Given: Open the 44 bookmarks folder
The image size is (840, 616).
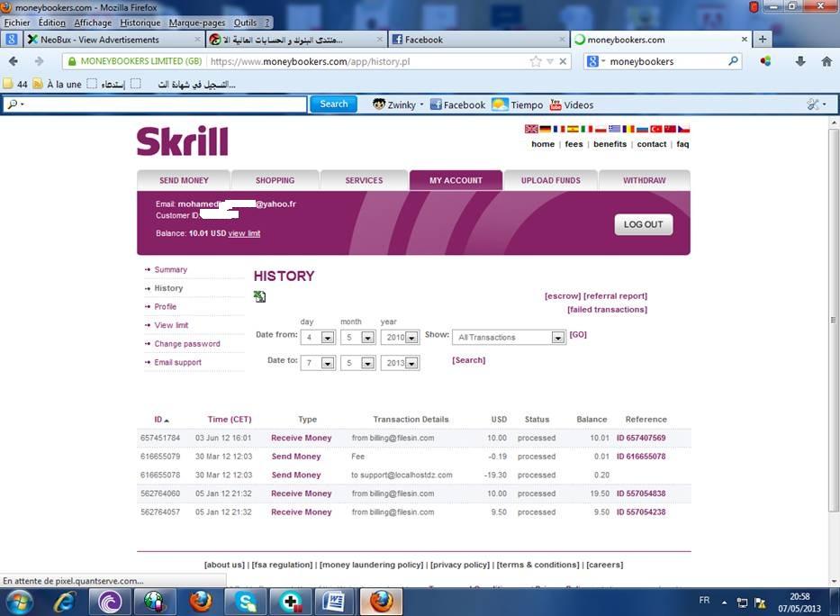Looking at the screenshot, I should click(x=15, y=84).
